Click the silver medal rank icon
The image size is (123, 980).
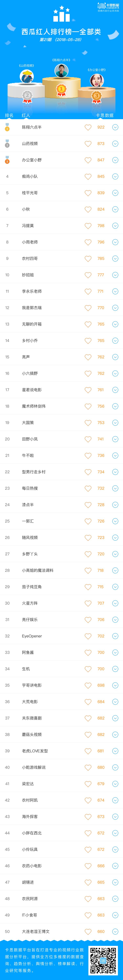click(7, 143)
